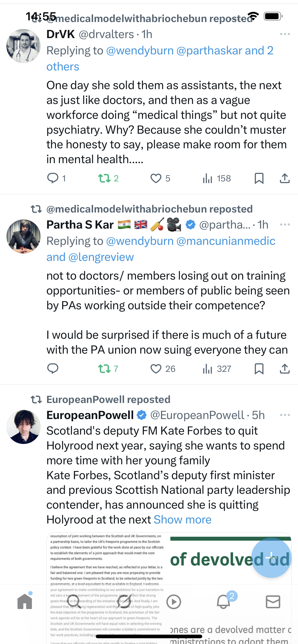Open DrVK's profile picture
Viewport: 298px width, 644px height.
tap(24, 46)
